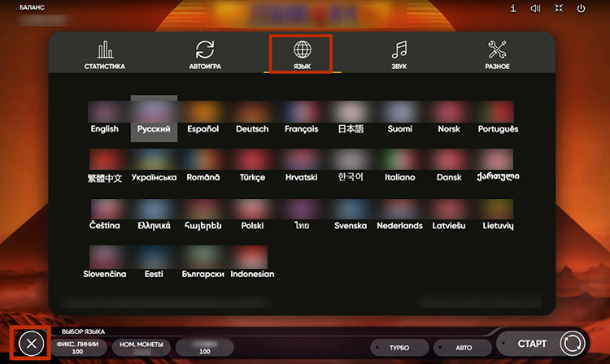
Task: Select Русский language
Action: [154, 119]
